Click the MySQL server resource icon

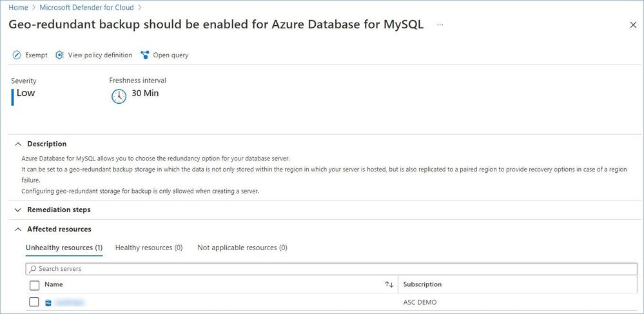48,302
